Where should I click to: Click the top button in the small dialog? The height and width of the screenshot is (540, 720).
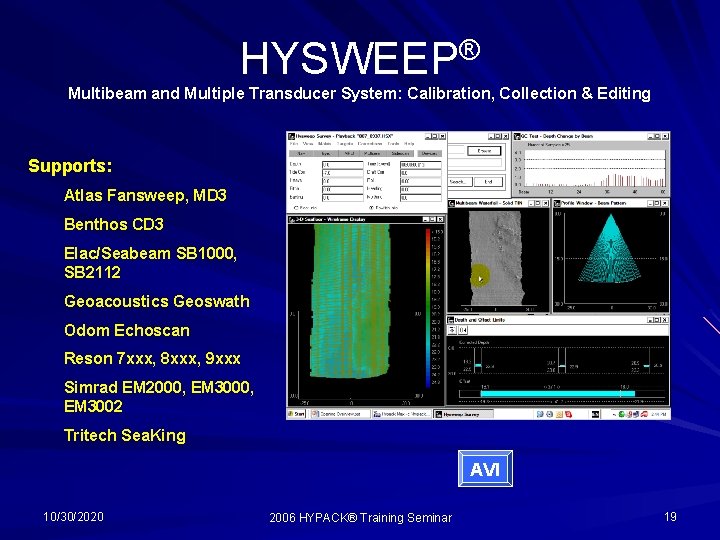[484, 151]
